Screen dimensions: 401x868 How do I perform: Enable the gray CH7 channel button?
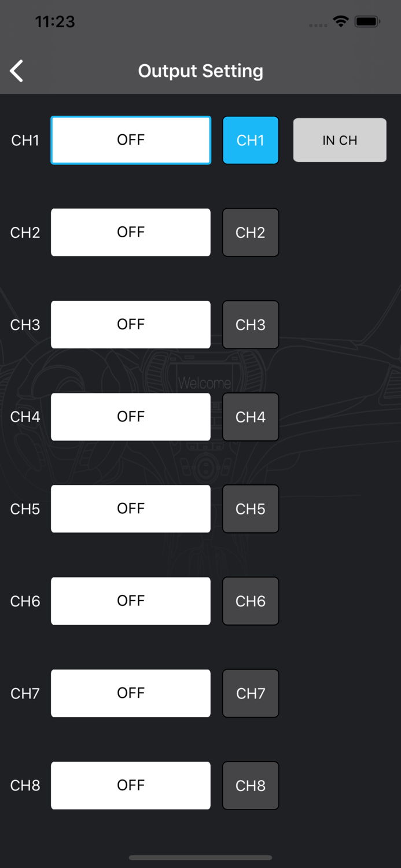251,693
